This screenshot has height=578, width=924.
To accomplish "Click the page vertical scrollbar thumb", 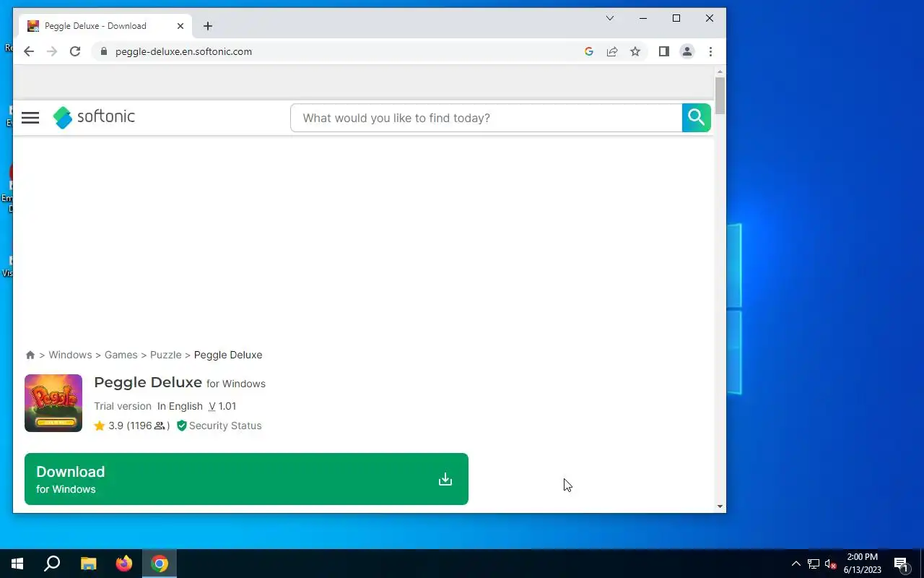I will (720, 95).
